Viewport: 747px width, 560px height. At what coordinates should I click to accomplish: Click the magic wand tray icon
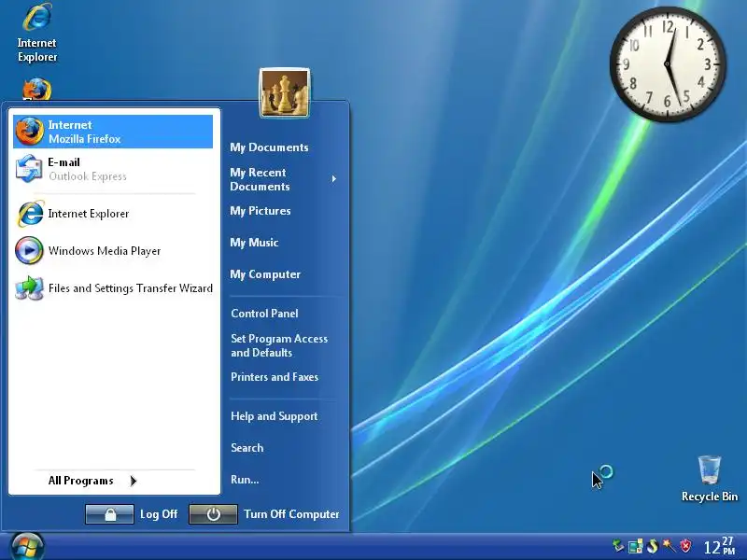669,545
